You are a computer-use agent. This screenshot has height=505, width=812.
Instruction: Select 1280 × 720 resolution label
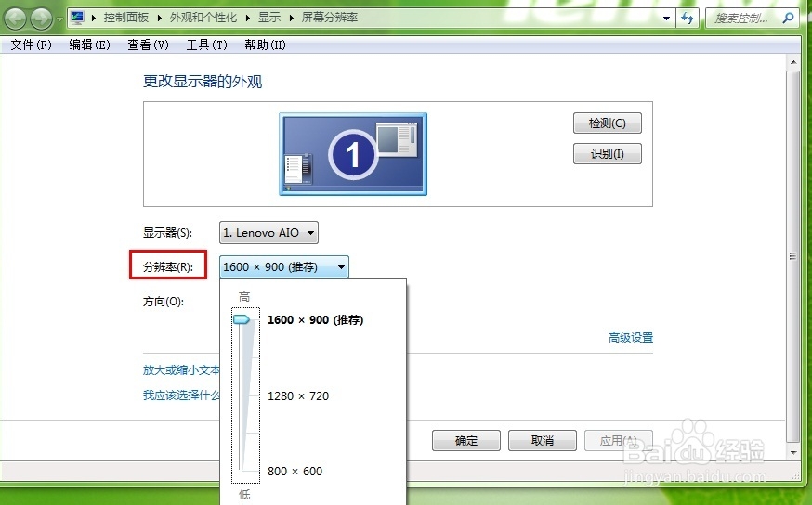pos(298,395)
